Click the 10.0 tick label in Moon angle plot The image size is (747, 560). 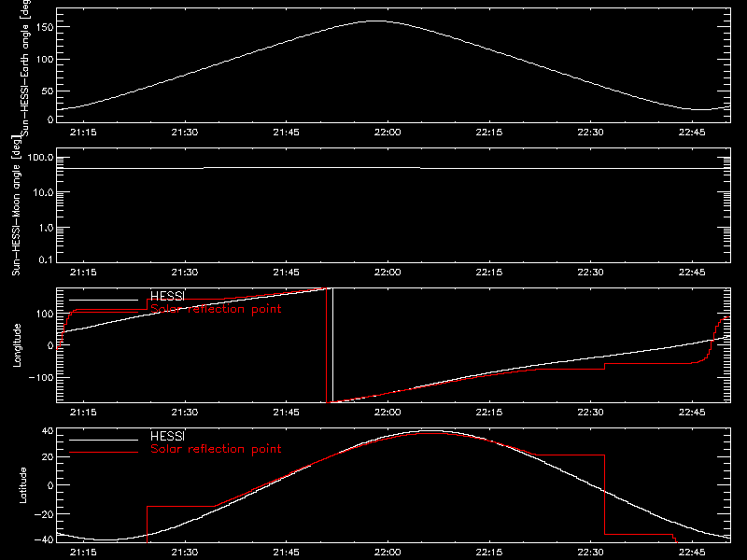(x=43, y=193)
